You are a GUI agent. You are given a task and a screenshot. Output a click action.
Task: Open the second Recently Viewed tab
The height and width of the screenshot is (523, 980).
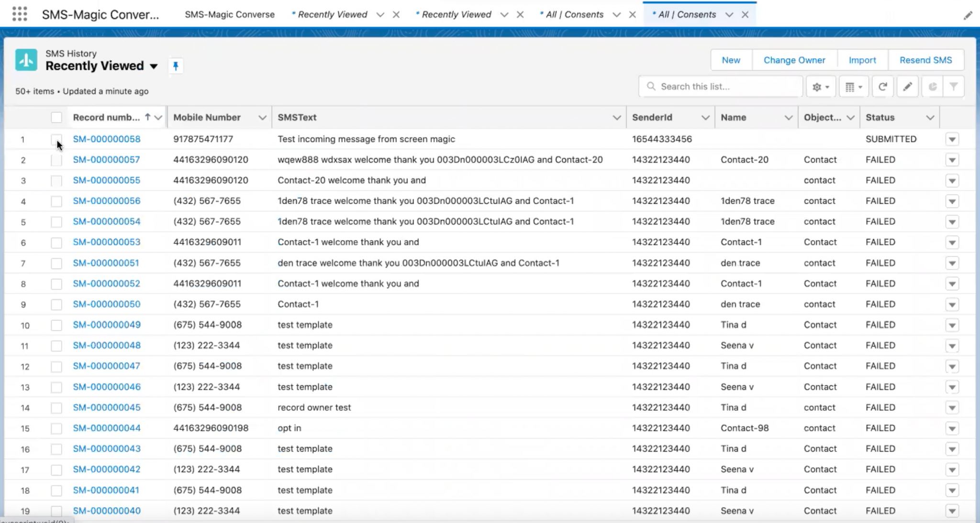(x=456, y=14)
